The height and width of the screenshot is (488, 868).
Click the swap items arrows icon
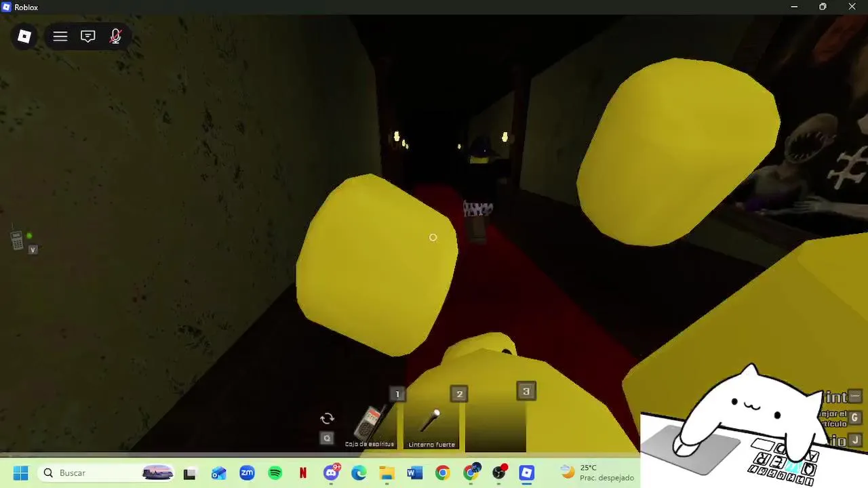(x=327, y=419)
